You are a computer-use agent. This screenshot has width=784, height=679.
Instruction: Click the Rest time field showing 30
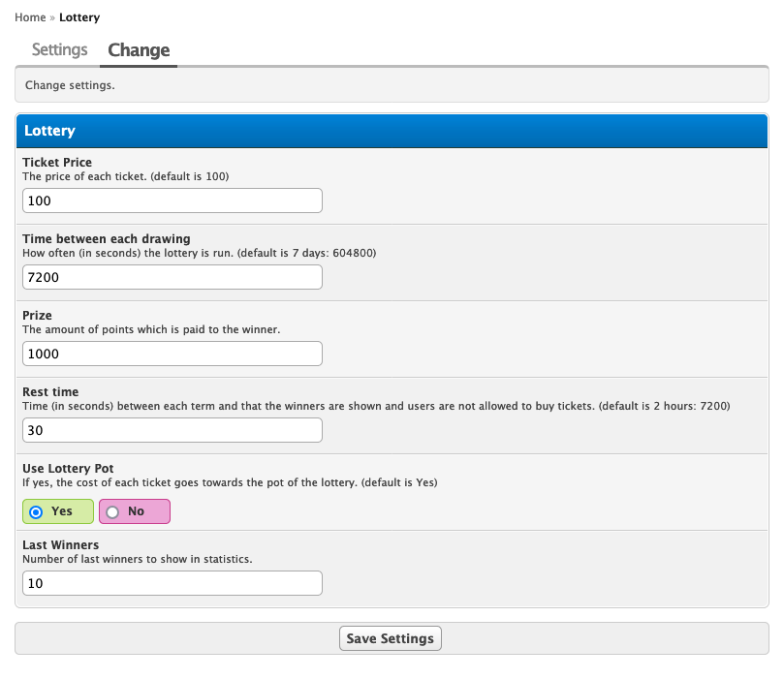click(172, 430)
